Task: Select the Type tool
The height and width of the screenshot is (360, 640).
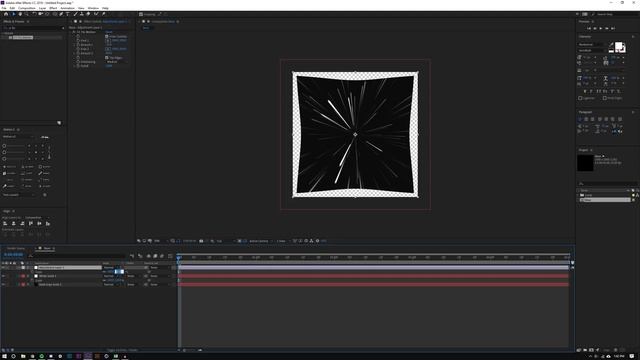Action: pos(67,14)
